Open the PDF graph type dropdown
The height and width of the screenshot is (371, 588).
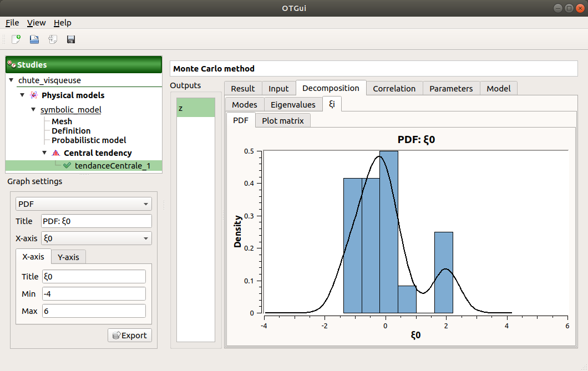coord(83,204)
